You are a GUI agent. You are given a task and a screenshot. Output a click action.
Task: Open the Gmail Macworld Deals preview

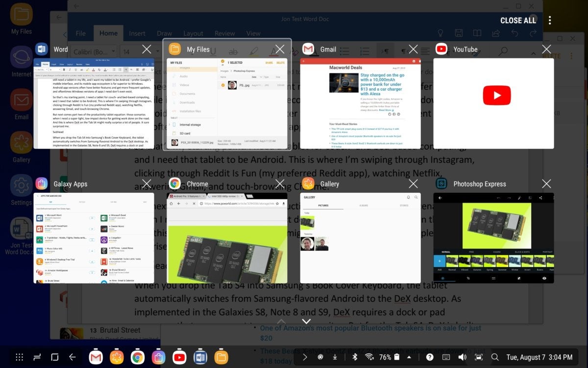pyautogui.click(x=360, y=104)
